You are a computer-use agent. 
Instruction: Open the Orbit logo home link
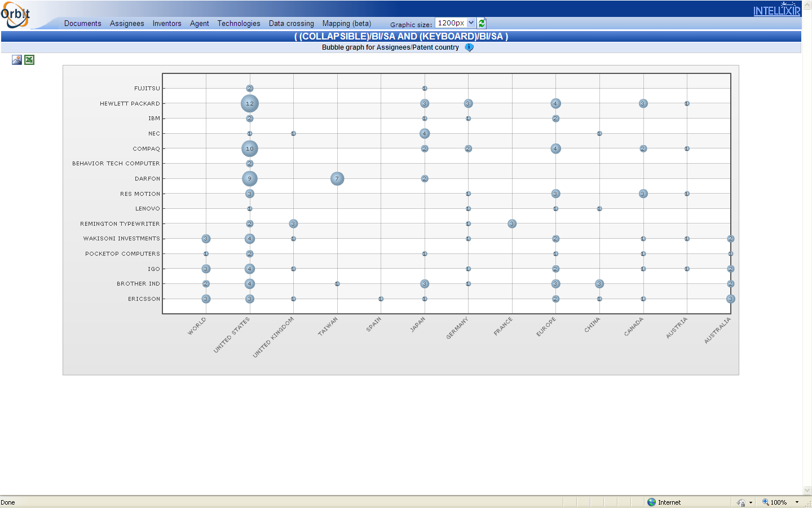[15, 15]
